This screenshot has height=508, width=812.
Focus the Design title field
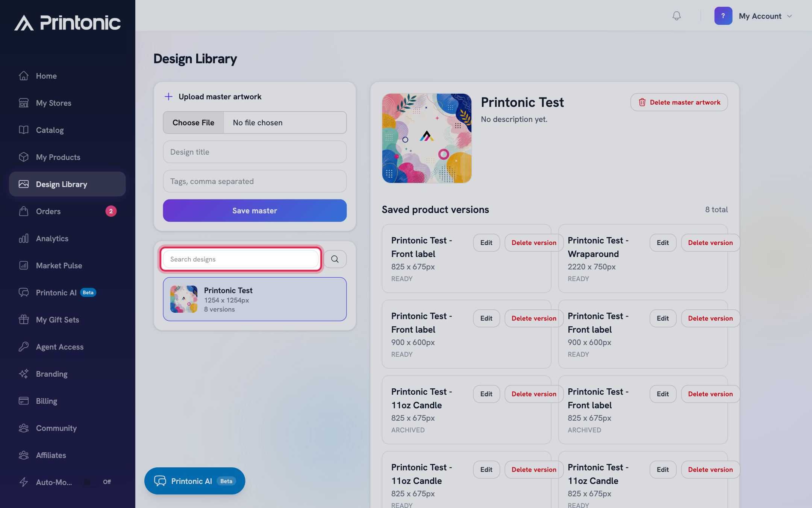pyautogui.click(x=255, y=152)
